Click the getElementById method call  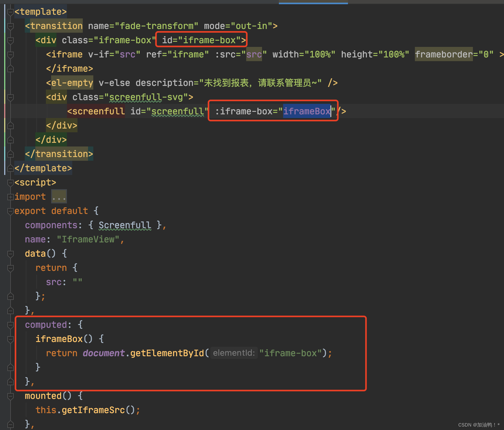(167, 353)
